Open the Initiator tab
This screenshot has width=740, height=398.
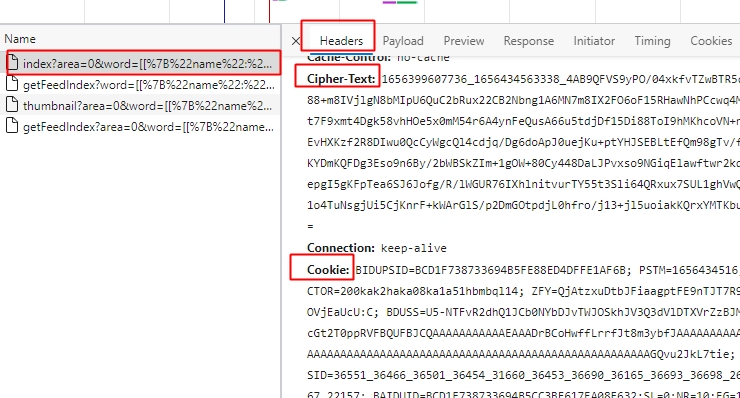594,41
